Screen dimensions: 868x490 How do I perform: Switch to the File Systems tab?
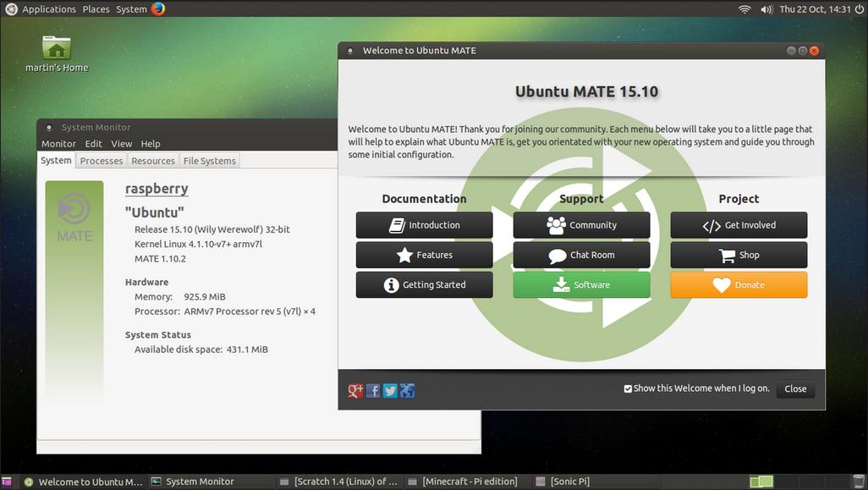209,160
